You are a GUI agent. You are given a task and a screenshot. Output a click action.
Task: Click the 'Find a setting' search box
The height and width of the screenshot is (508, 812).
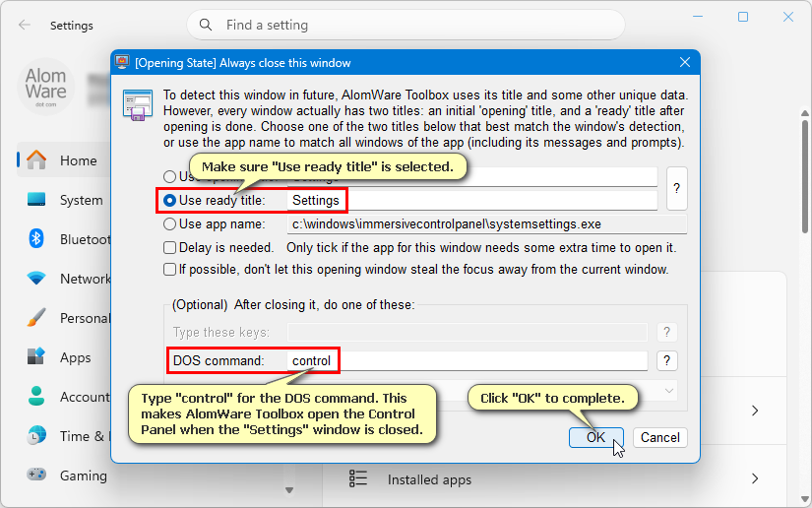(406, 25)
